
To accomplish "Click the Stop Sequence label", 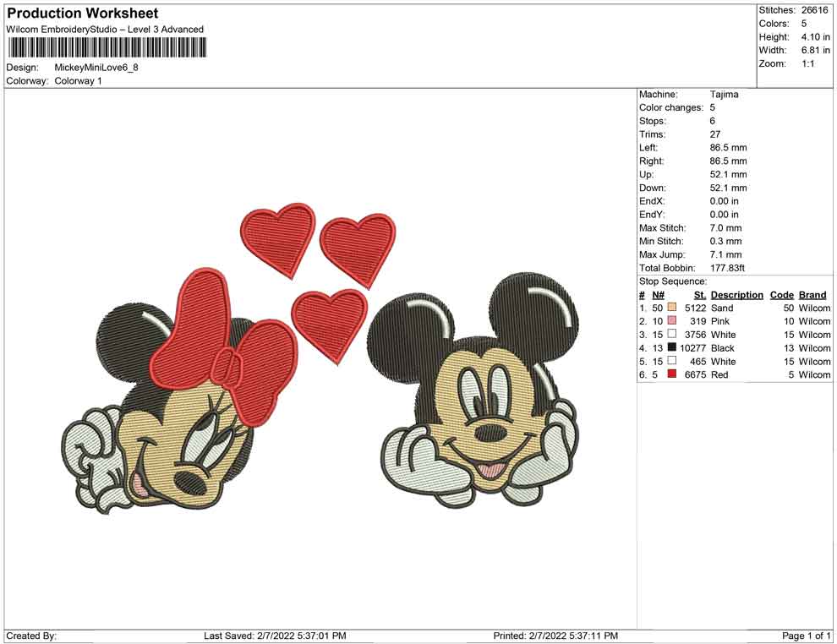I will point(673,281).
